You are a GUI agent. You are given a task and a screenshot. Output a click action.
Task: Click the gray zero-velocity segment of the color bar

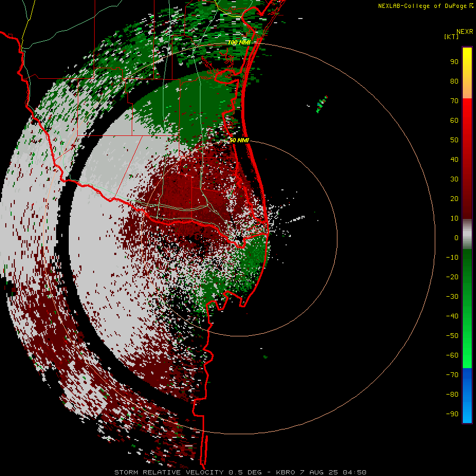[467, 234]
